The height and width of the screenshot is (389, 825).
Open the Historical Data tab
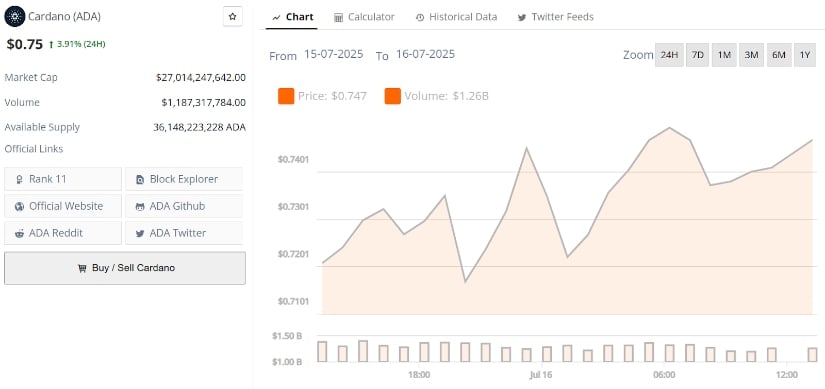coord(456,17)
